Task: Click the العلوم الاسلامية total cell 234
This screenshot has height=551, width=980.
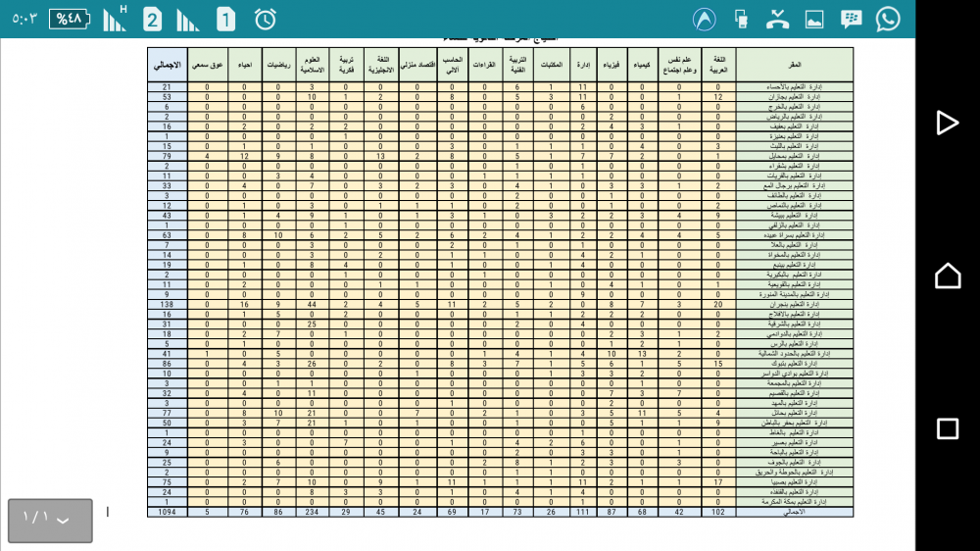Action: click(312, 512)
